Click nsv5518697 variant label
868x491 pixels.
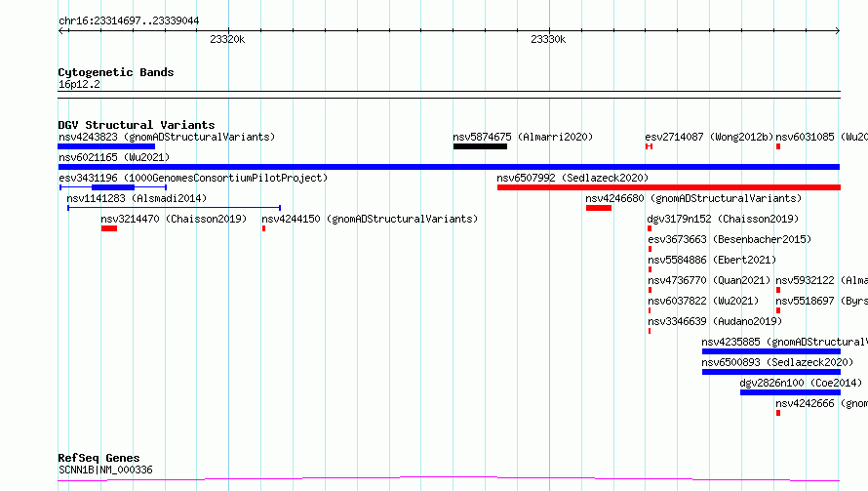821,301
